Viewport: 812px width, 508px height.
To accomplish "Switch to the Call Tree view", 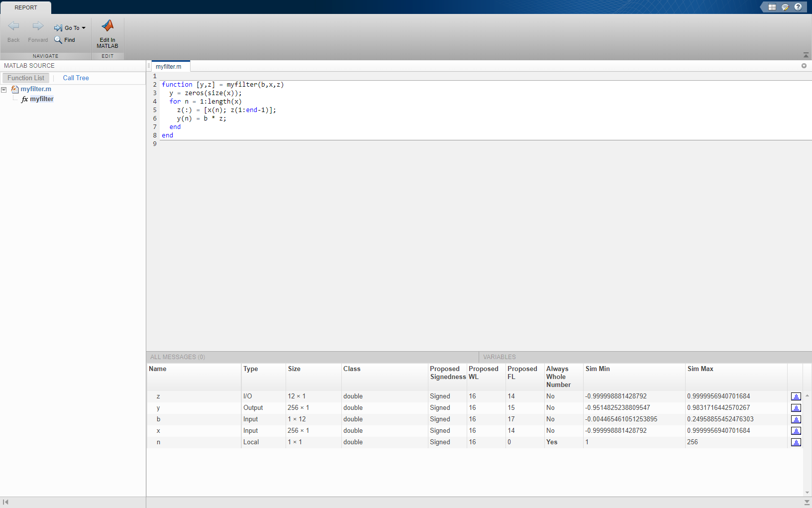I will tap(76, 78).
